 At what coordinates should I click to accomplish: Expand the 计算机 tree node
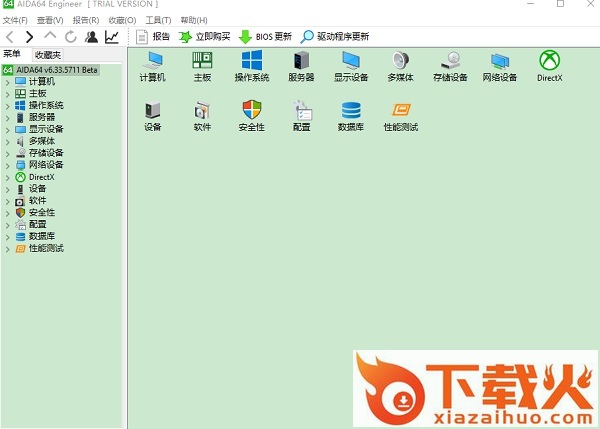(8, 81)
